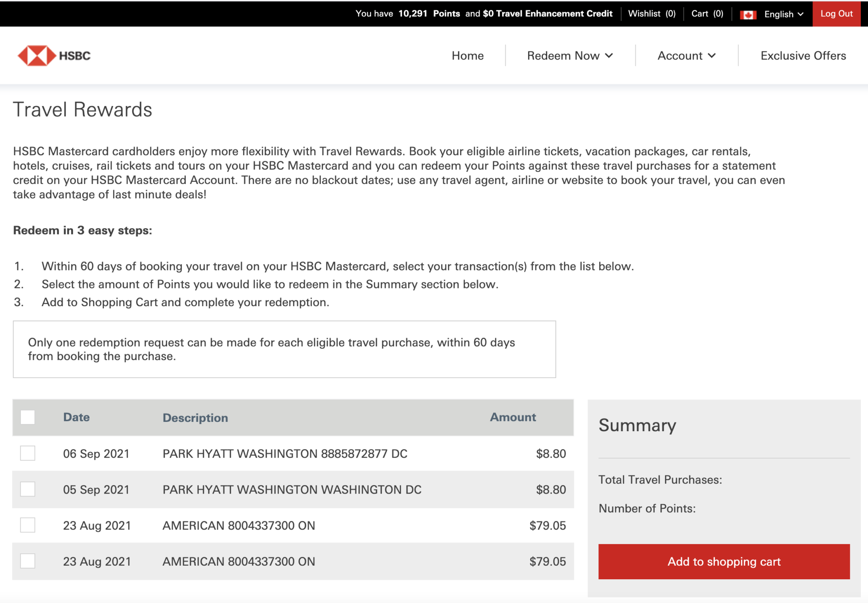Open the Cart (0) link
Viewport: 868px width, 603px height.
click(707, 14)
